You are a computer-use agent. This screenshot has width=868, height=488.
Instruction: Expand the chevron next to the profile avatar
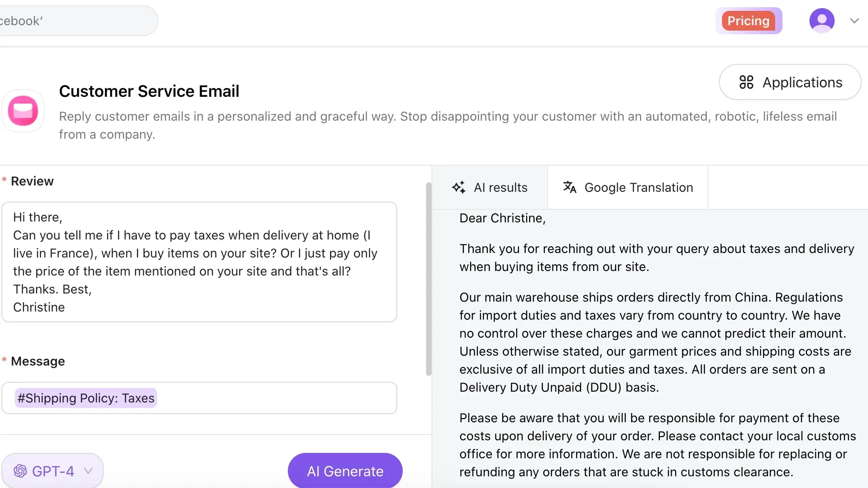click(854, 20)
